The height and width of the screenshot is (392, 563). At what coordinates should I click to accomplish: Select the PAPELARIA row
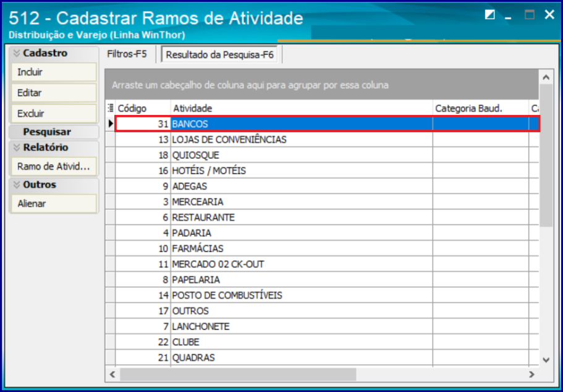click(x=327, y=279)
